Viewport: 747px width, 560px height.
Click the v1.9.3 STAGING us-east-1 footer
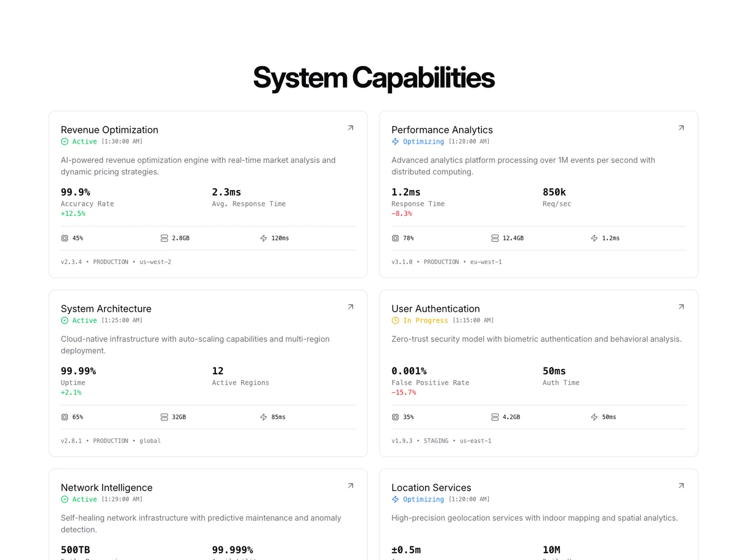[x=441, y=441]
